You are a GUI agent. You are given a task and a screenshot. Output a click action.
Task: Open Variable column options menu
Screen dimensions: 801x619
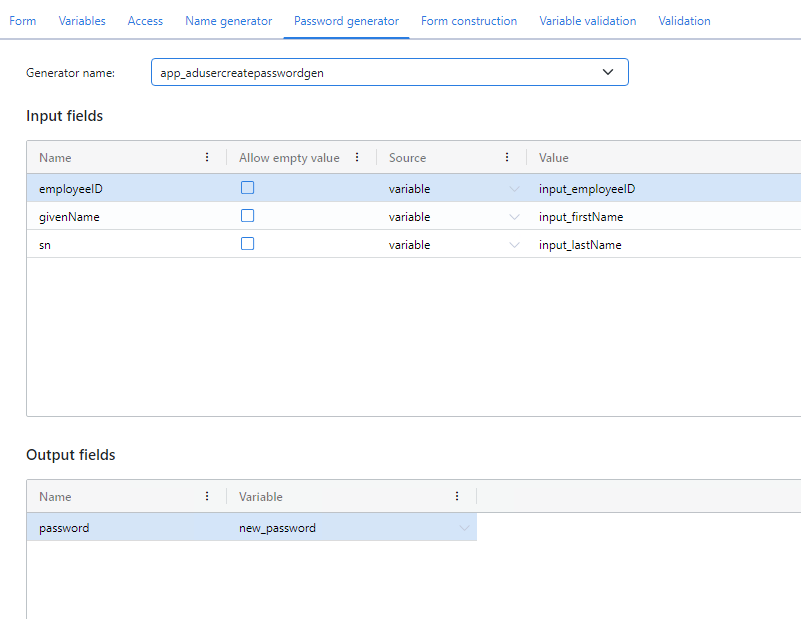tap(457, 496)
